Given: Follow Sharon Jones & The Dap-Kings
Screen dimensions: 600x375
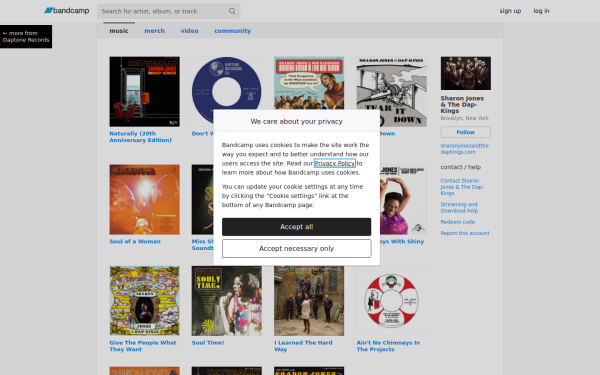Looking at the screenshot, I should tap(466, 132).
